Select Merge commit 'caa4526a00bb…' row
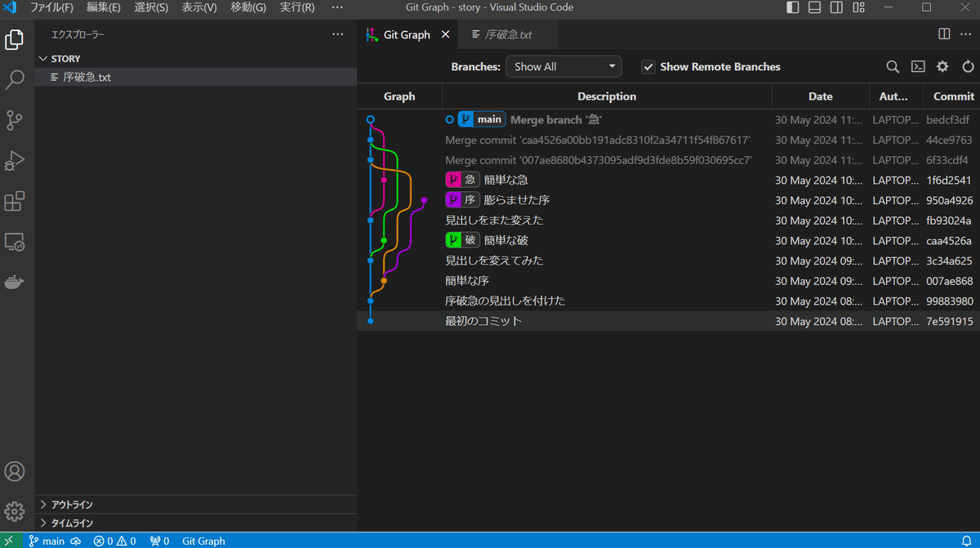980x548 pixels. (668, 140)
